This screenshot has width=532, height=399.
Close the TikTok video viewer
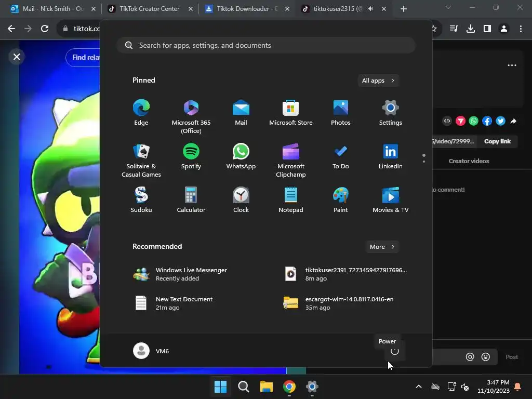(x=17, y=57)
